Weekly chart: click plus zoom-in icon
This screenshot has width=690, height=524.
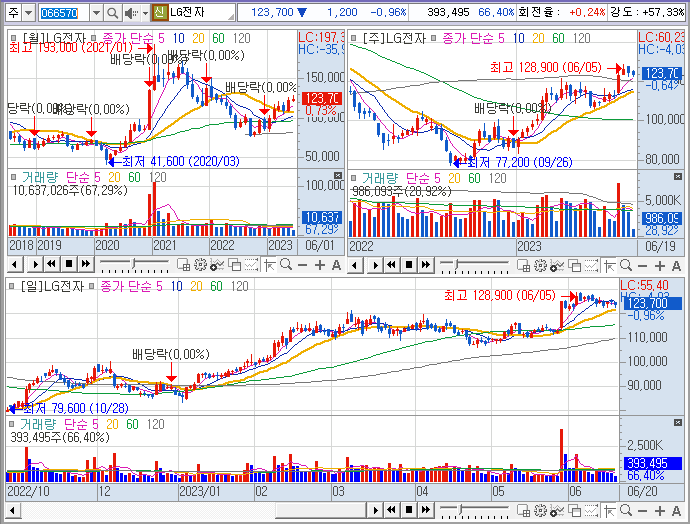point(660,266)
